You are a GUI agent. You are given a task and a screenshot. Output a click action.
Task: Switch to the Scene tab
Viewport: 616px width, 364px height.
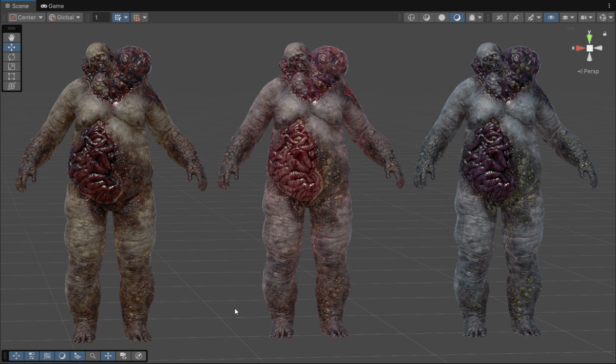coord(17,6)
